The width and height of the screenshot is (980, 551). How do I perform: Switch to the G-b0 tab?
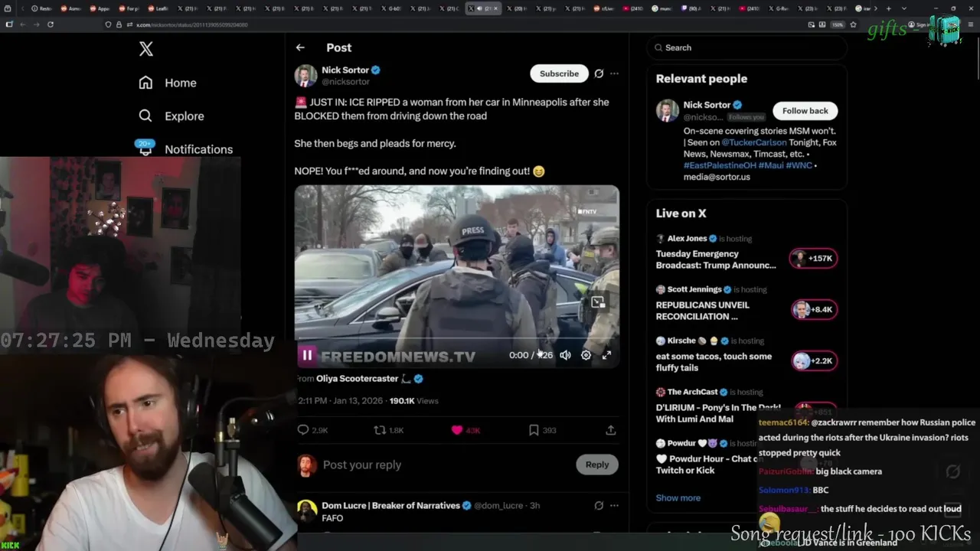click(x=391, y=8)
